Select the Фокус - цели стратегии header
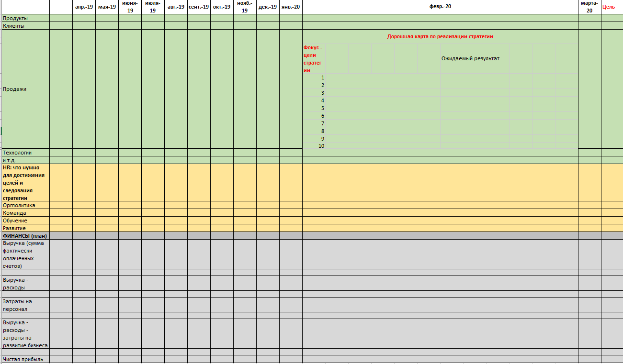Image resolution: width=623 pixels, height=364 pixels. (x=314, y=59)
